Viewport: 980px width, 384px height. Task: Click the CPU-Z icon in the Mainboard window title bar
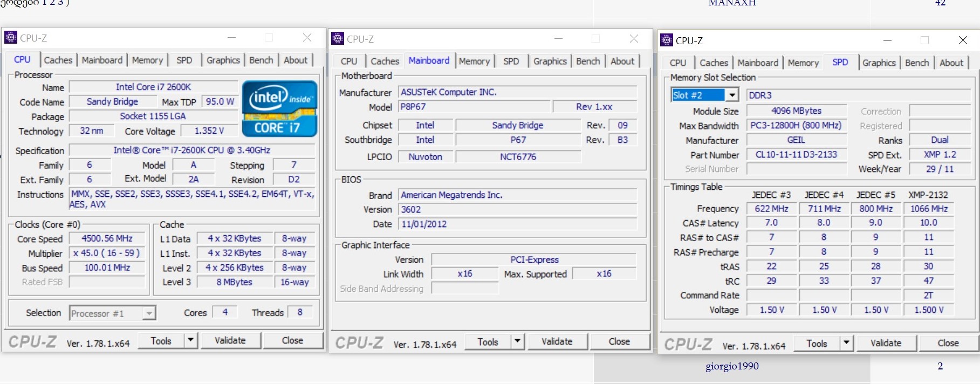click(338, 38)
